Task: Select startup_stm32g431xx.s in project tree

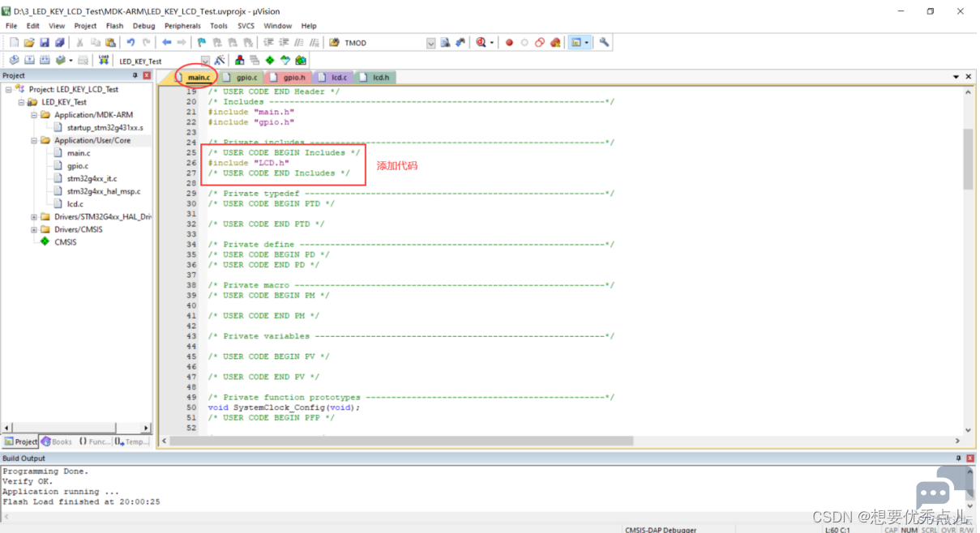Action: 105,127
